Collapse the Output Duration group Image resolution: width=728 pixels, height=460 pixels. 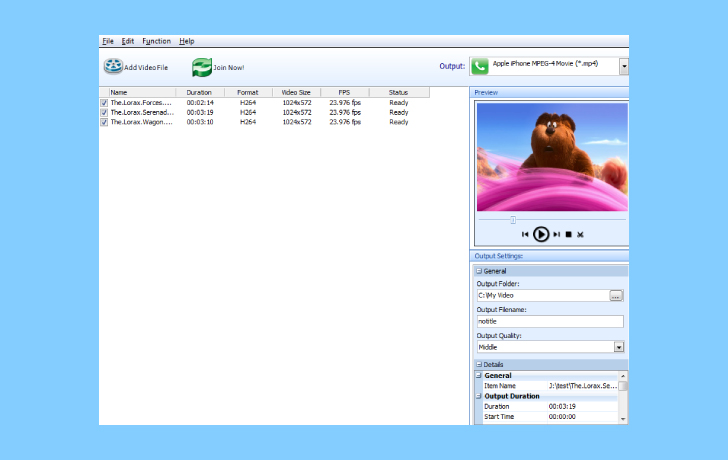coord(479,396)
